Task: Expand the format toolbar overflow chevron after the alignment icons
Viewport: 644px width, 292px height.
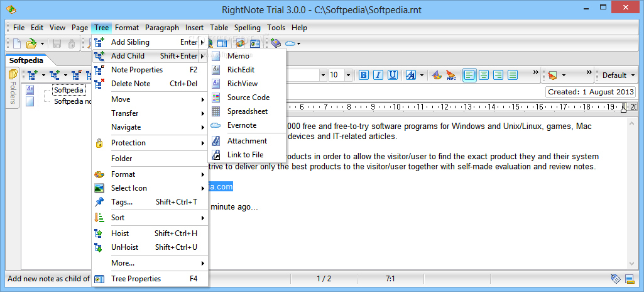Action: pos(535,72)
